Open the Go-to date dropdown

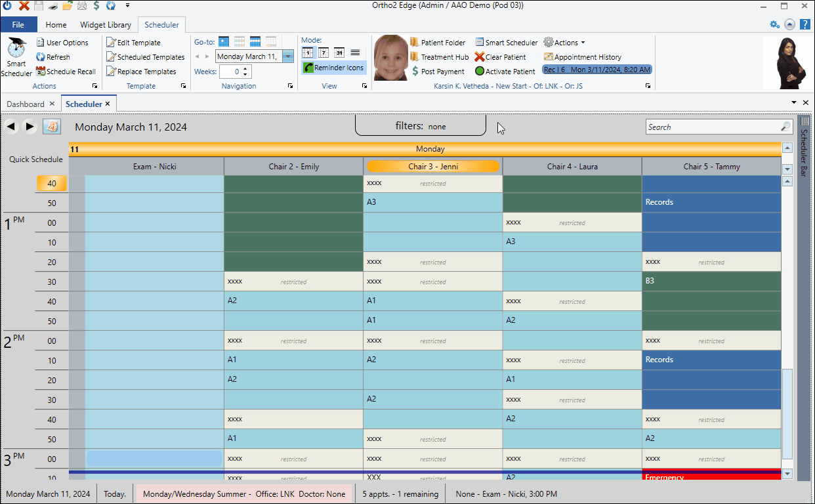coord(288,57)
